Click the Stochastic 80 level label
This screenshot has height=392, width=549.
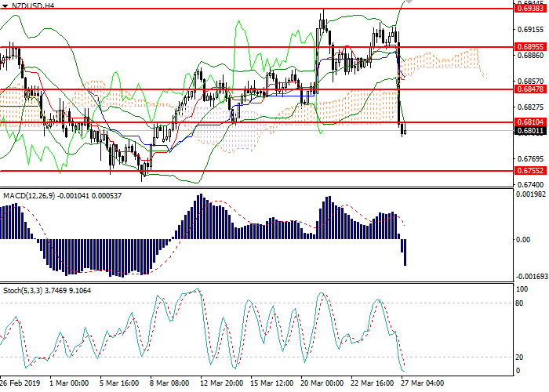tap(518, 303)
